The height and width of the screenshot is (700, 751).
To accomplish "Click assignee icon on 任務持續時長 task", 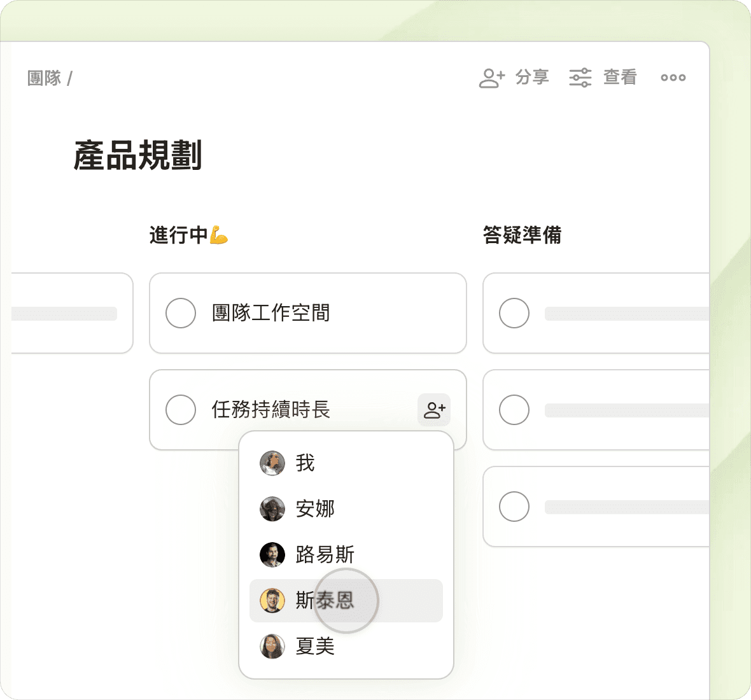I will click(x=434, y=410).
